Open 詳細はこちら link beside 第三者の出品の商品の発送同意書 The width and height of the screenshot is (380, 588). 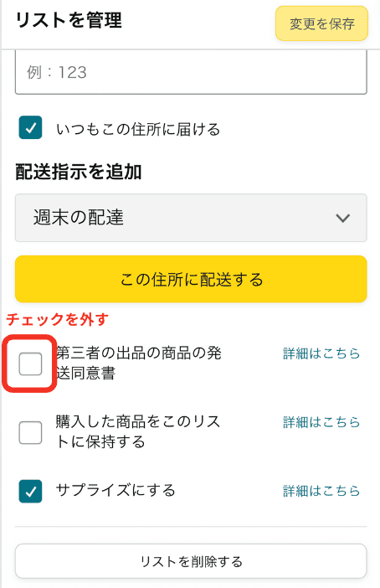tap(321, 353)
